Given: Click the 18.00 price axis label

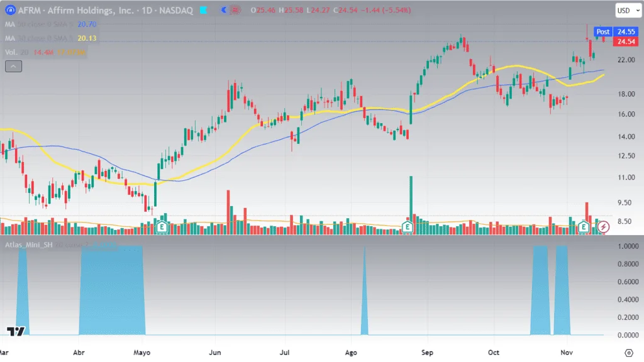Looking at the screenshot, I should tap(626, 94).
